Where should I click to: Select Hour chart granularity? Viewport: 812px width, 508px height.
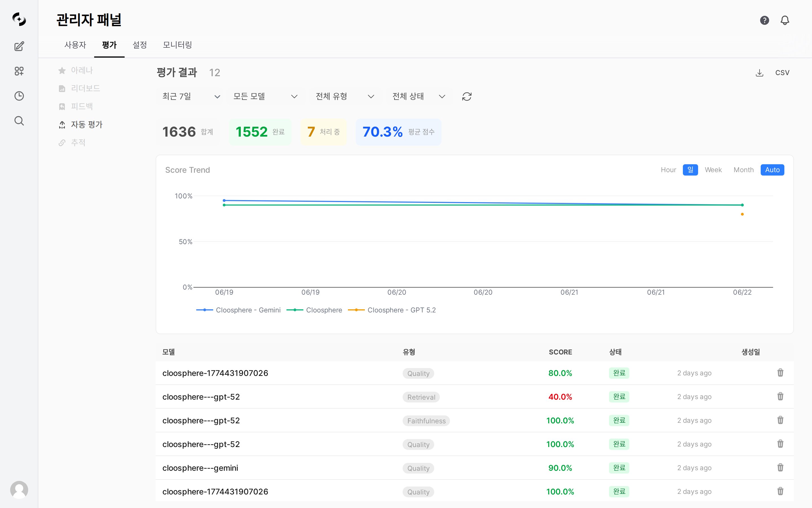pyautogui.click(x=668, y=170)
